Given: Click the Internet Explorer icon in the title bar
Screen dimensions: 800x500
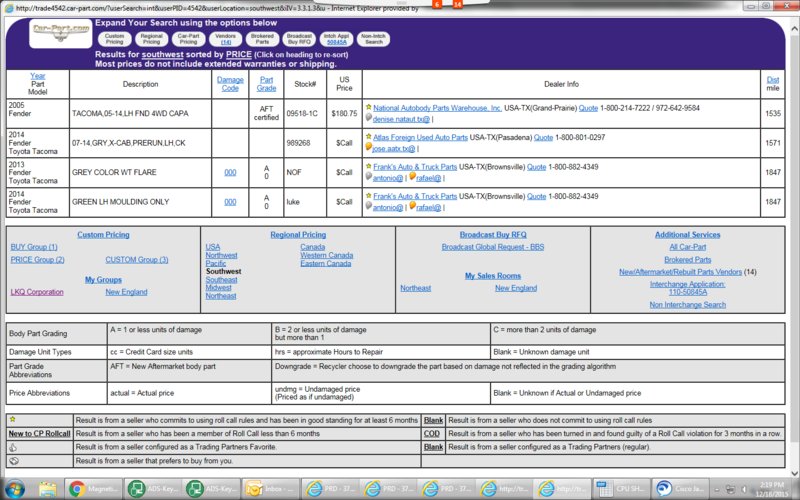Looking at the screenshot, I should click(9, 8).
